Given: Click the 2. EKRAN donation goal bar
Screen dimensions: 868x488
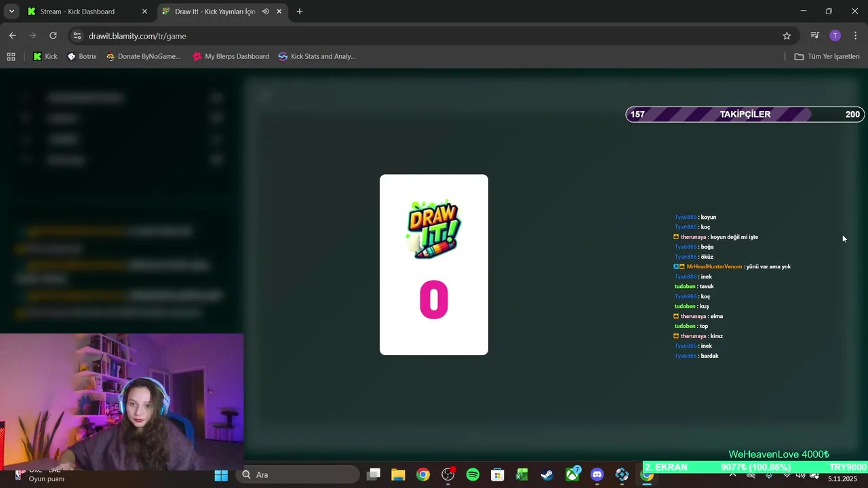Looking at the screenshot, I should pyautogui.click(x=755, y=467).
